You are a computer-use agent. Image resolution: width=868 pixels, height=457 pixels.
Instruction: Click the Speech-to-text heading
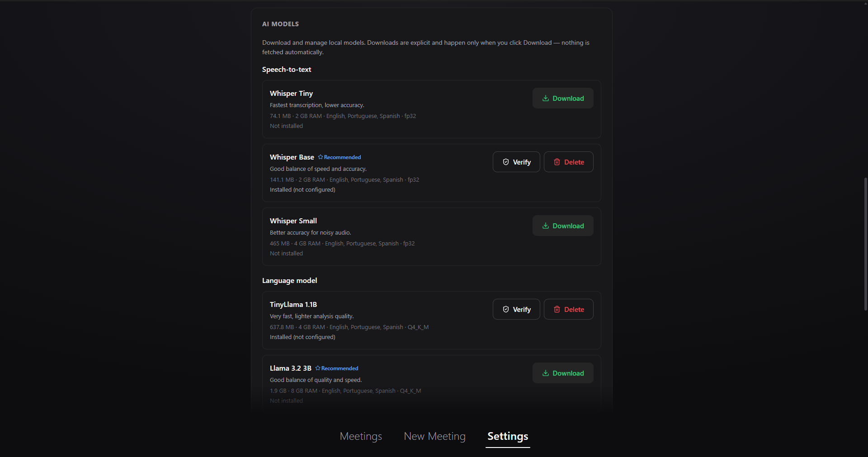click(287, 69)
